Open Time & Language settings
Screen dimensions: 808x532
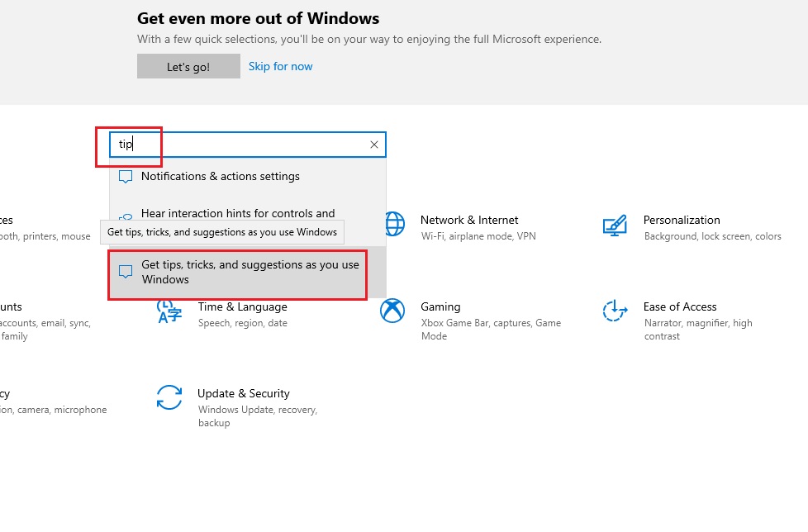[x=242, y=307]
